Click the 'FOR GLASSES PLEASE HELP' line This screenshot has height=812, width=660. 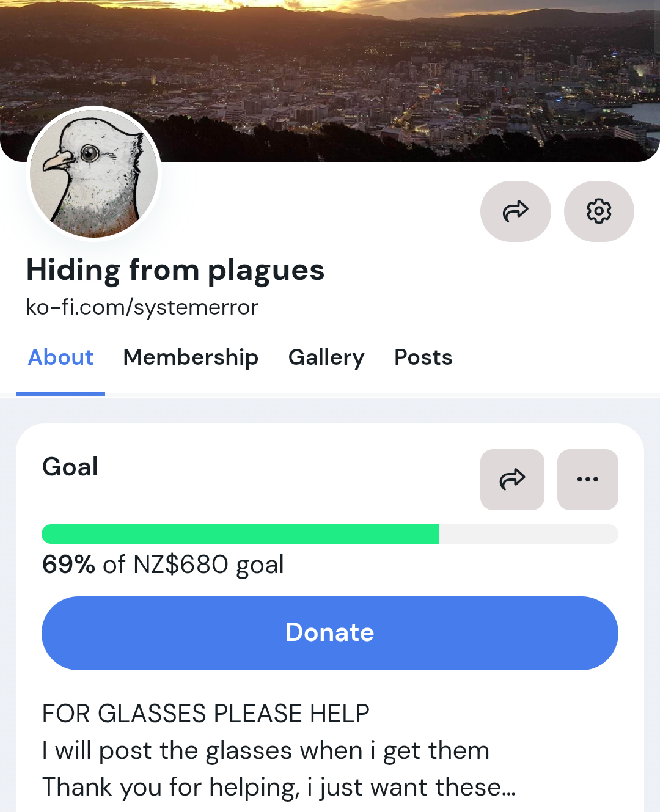point(206,714)
